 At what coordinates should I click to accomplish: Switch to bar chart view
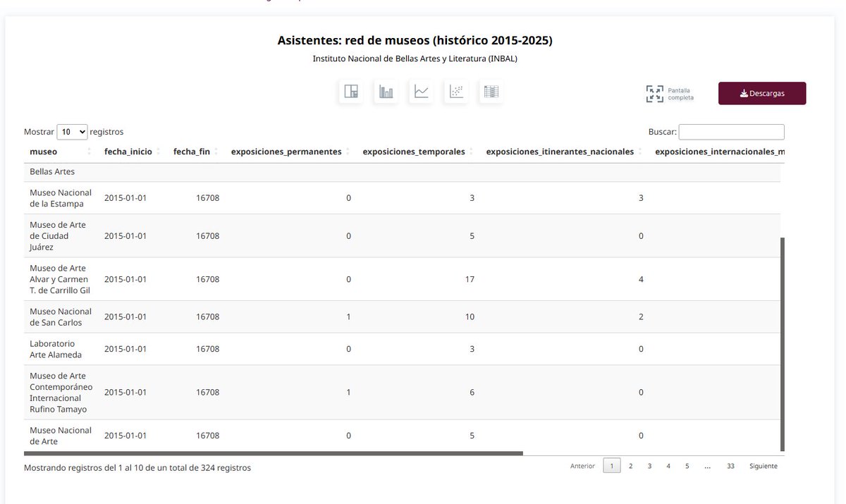[386, 92]
